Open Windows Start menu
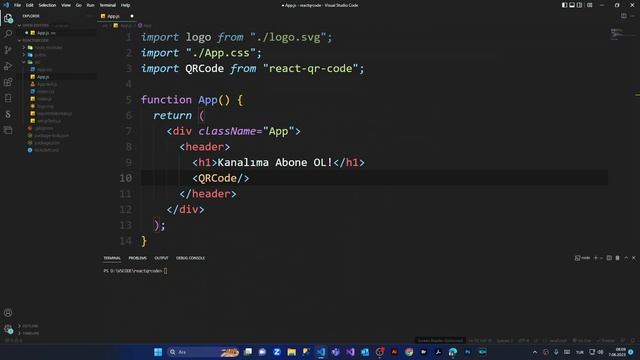Viewport: 640px width, 360px height. click(x=158, y=352)
